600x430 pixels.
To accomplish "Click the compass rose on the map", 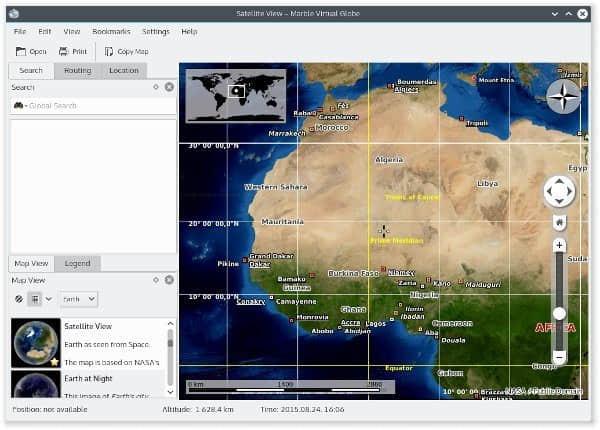I will coord(563,97).
